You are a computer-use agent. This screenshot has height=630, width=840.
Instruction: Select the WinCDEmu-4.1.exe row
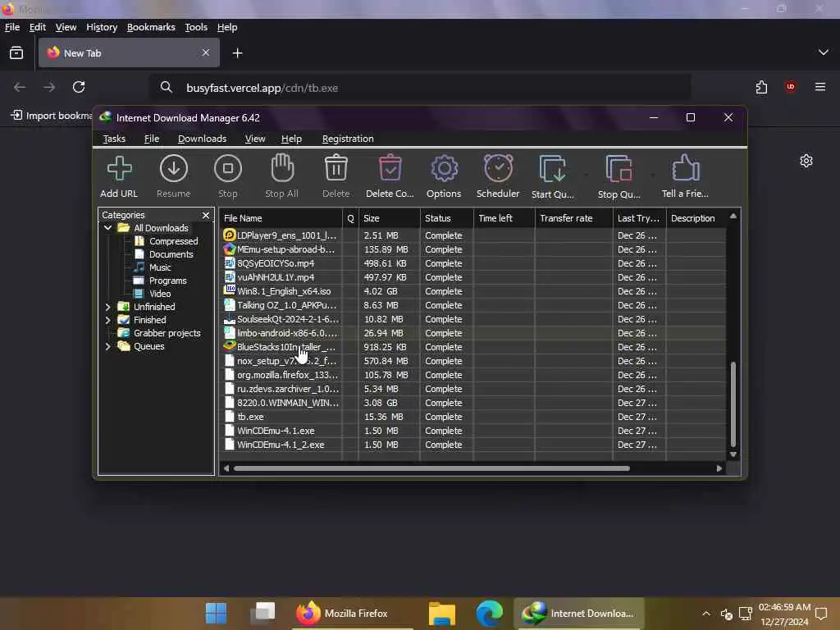point(473,431)
